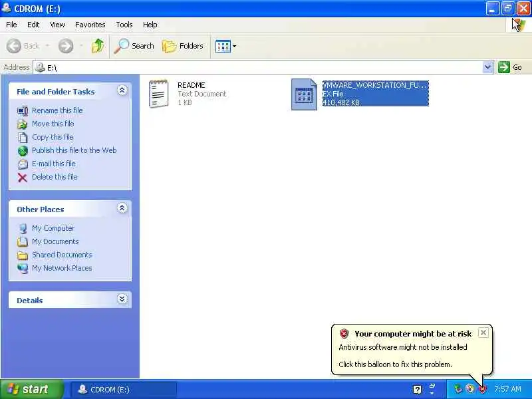The image size is (532, 399).
Task: Collapse File and Folder Tasks panel
Action: tap(122, 90)
